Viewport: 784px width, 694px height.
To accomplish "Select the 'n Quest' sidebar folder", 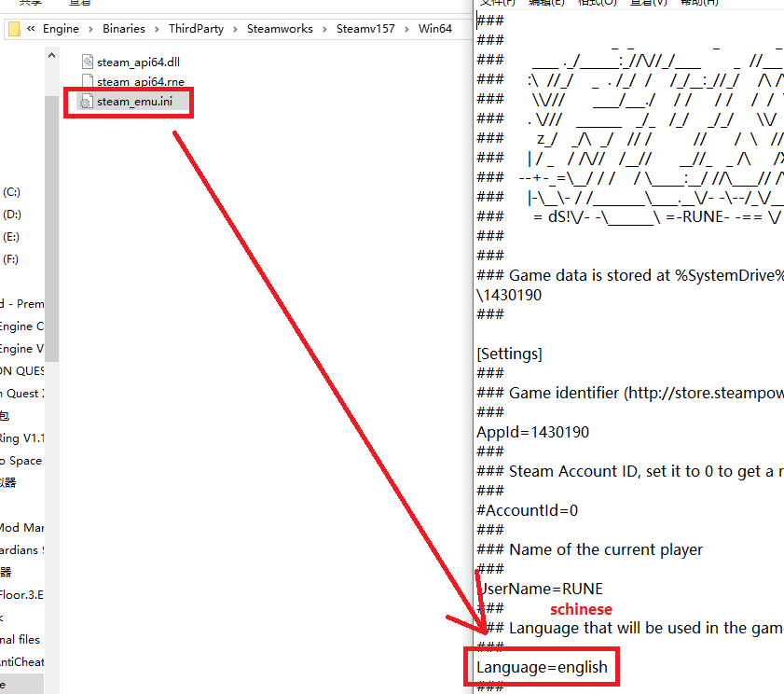I will coord(22,394).
